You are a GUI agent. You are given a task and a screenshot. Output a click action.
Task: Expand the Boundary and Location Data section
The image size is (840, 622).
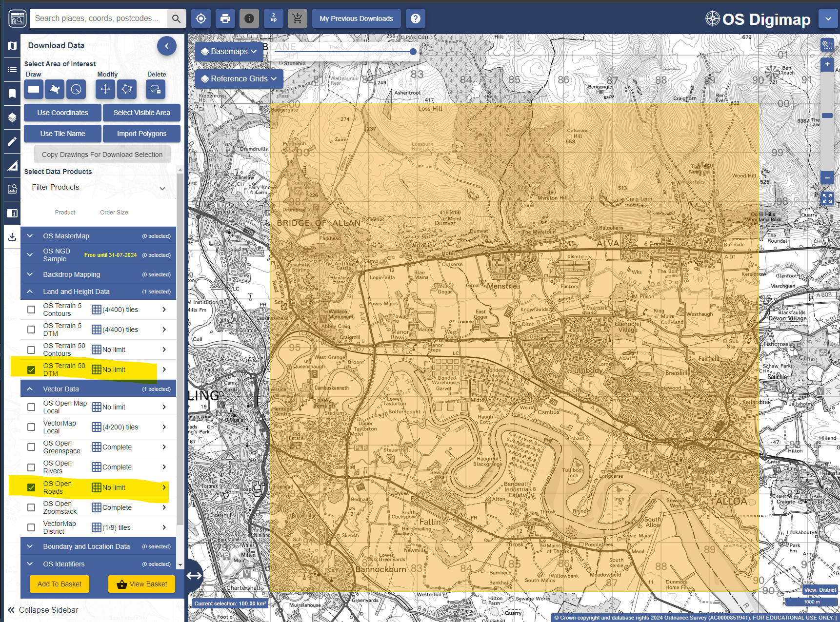(98, 546)
